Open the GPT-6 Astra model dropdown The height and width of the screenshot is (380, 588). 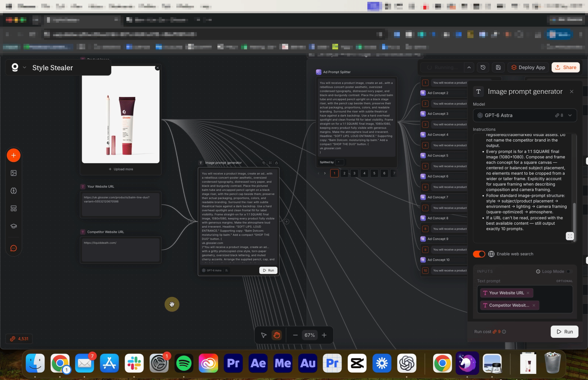(525, 115)
